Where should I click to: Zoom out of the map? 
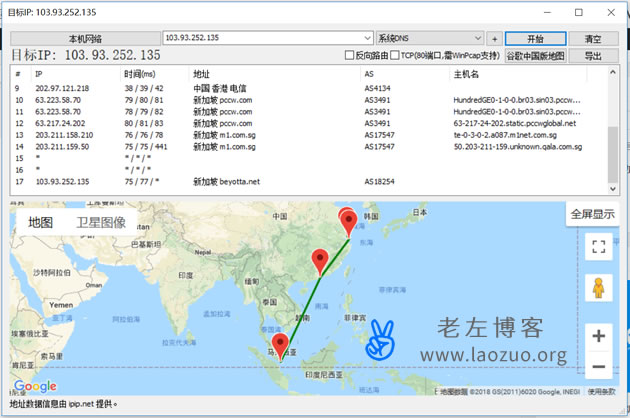[x=598, y=368]
